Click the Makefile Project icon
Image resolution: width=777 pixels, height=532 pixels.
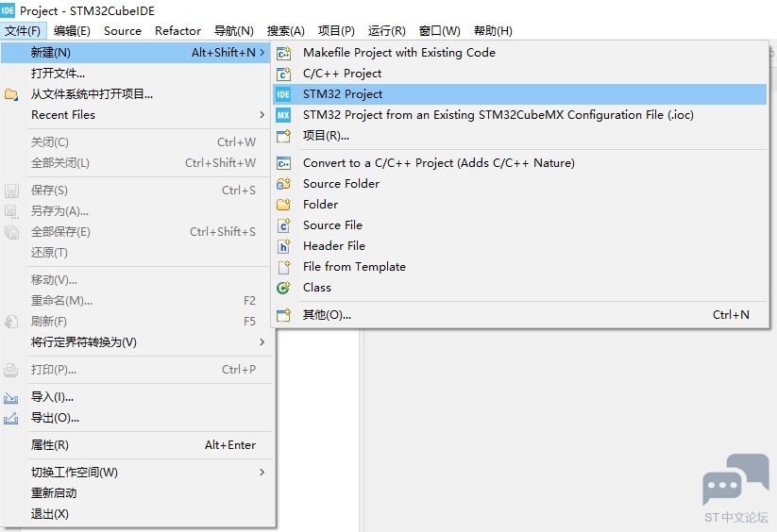point(283,53)
